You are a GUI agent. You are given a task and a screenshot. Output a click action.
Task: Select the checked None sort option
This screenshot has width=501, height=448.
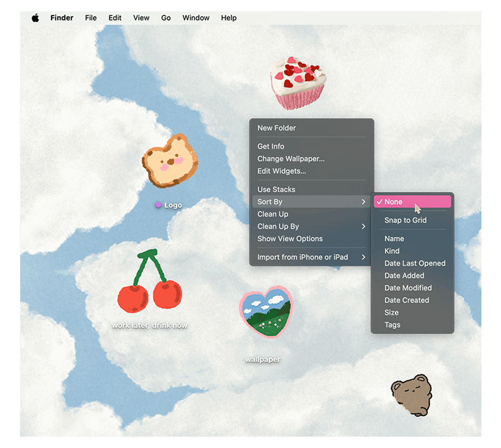point(412,202)
